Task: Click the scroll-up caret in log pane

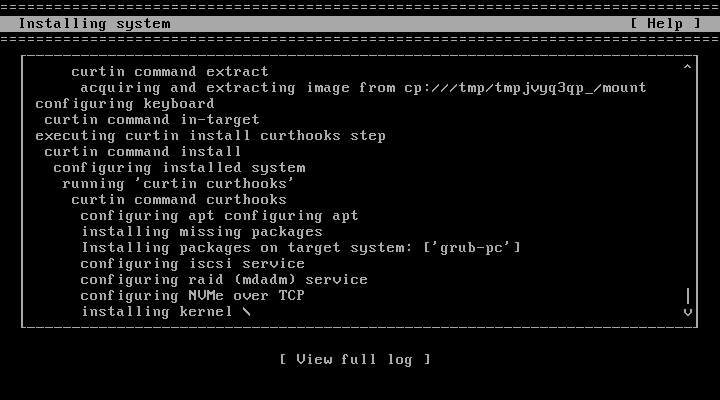Action: coord(687,67)
